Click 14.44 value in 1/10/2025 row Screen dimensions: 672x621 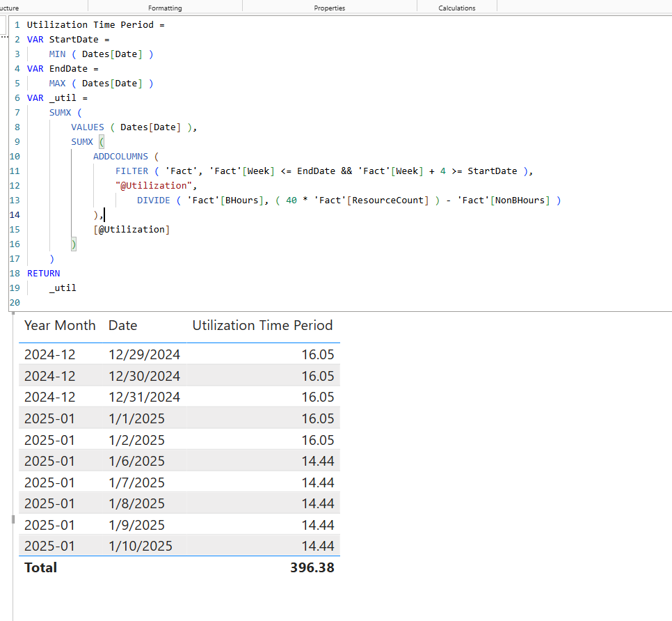tap(318, 546)
